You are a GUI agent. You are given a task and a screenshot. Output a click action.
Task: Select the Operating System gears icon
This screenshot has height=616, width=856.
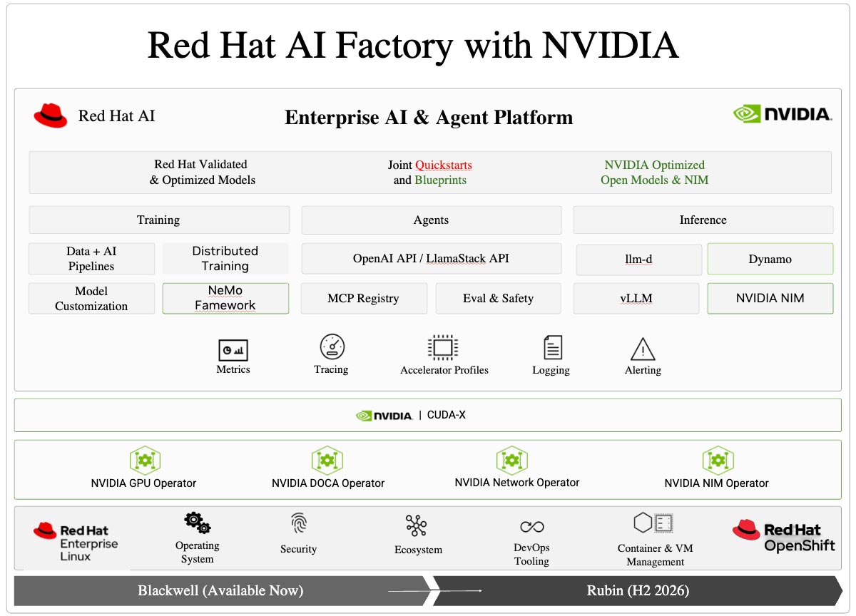tap(197, 523)
